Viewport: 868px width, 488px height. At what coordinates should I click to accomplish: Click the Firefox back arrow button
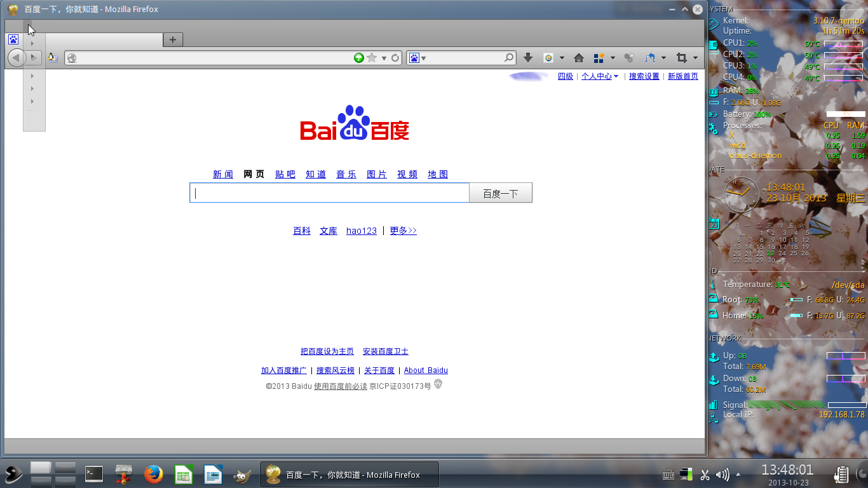coord(16,58)
